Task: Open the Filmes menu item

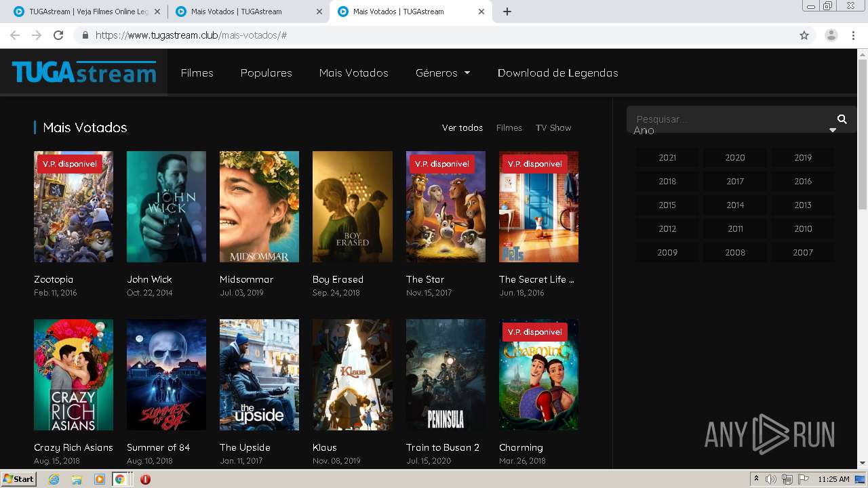Action: pyautogui.click(x=197, y=73)
